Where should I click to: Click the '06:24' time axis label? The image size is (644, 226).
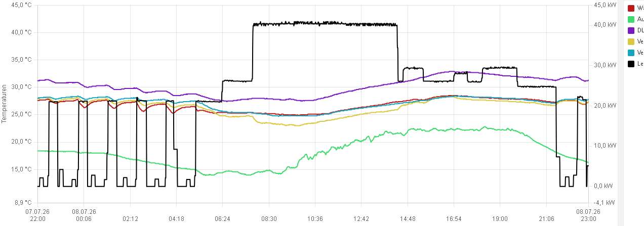click(x=223, y=219)
